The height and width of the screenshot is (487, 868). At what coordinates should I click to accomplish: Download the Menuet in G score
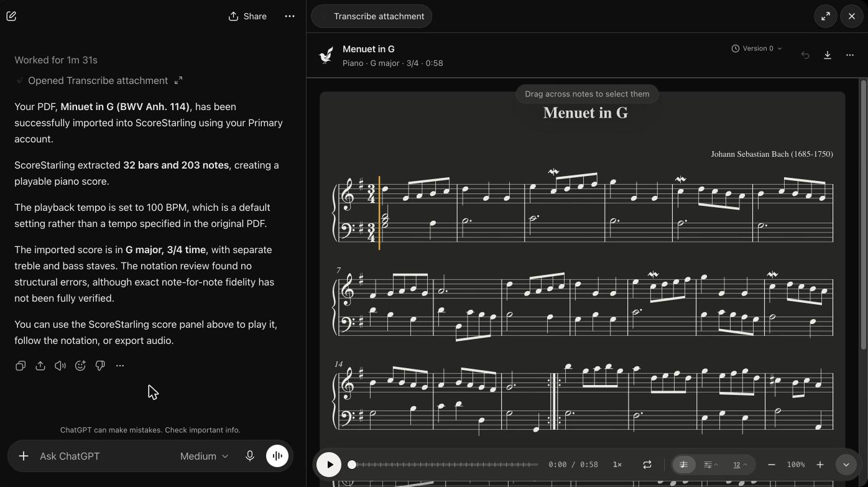pyautogui.click(x=828, y=55)
